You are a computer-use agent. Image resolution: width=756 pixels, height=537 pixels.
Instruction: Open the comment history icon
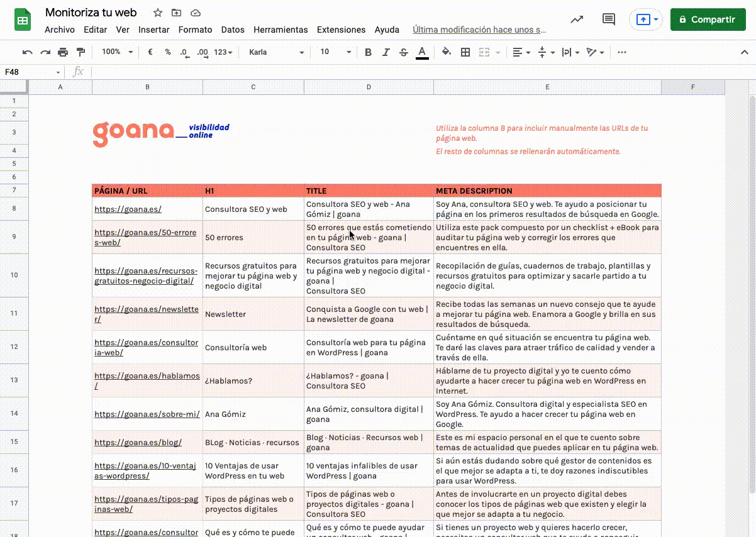608,19
